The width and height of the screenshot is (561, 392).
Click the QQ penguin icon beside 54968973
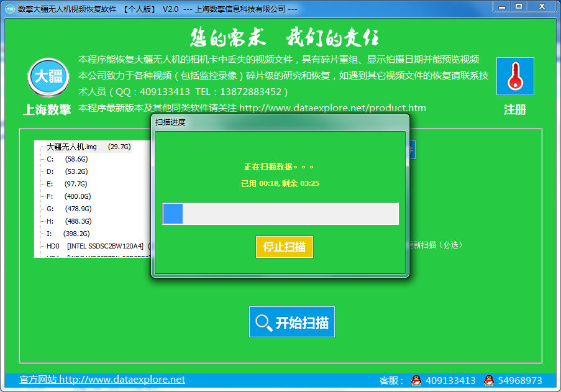tap(489, 380)
